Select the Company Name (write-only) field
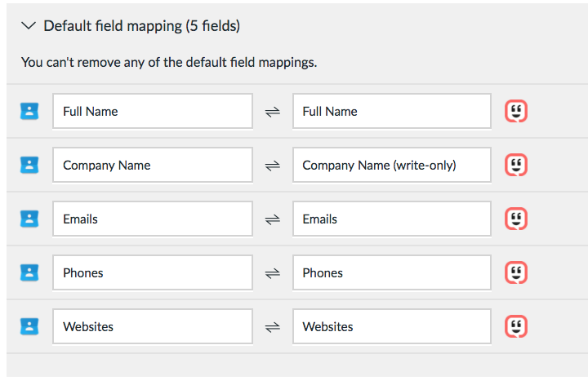 tap(392, 165)
